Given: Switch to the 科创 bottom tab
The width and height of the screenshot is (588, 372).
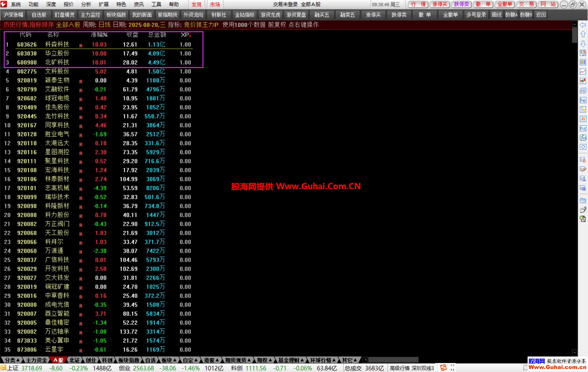Looking at the screenshot, I should (x=107, y=360).
